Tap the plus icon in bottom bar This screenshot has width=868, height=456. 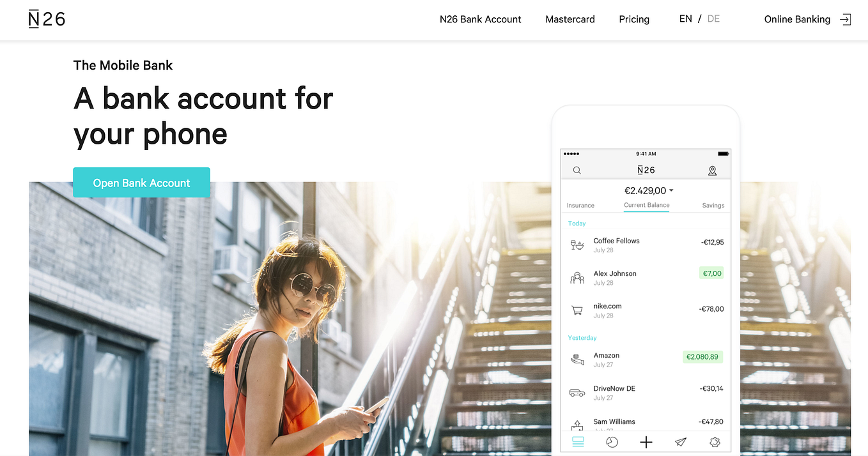646,442
